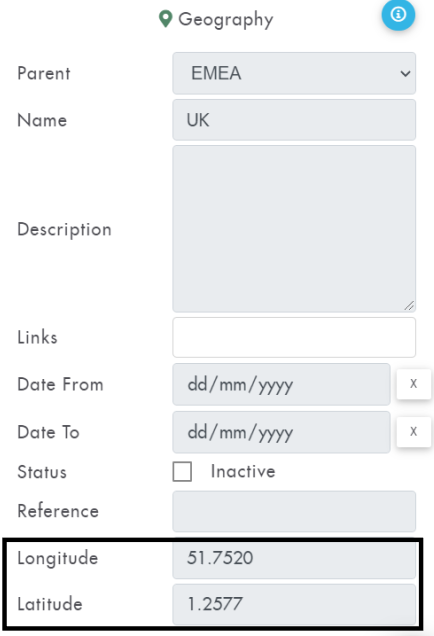
Task: Click the Description label text
Action: (x=64, y=230)
